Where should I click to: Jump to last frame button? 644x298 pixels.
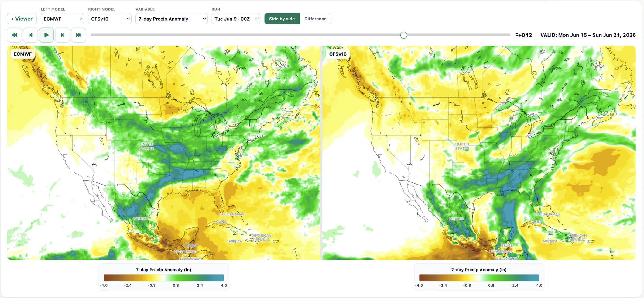click(x=78, y=35)
